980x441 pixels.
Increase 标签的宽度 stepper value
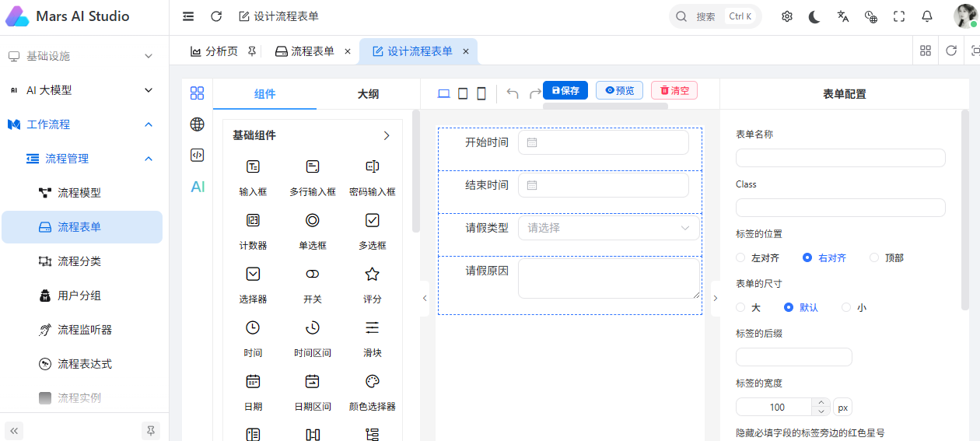821,402
